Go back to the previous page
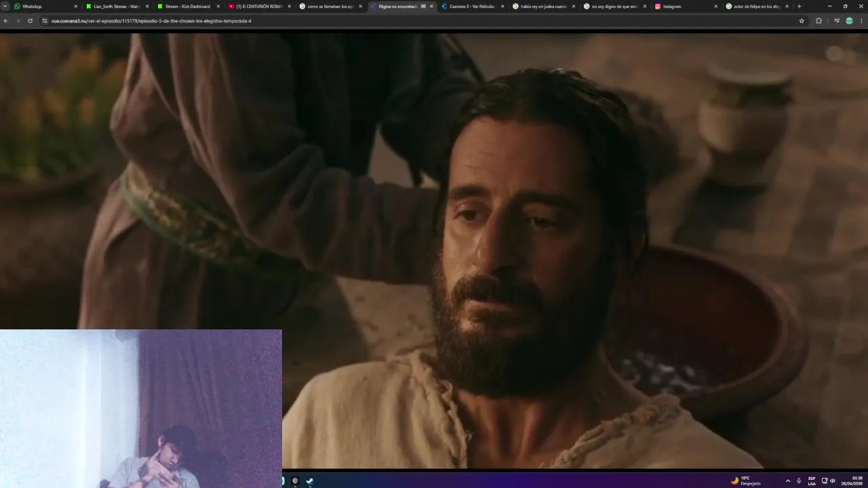Viewport: 868px width, 488px height. coord(5,20)
